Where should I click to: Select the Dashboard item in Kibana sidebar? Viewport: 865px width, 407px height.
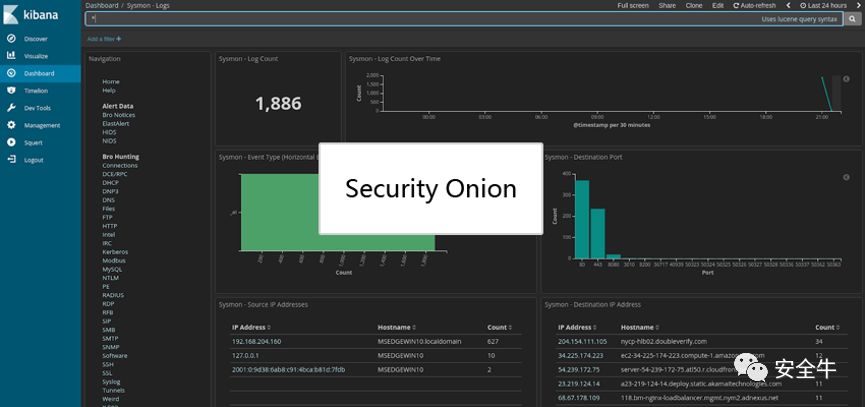coord(39,73)
